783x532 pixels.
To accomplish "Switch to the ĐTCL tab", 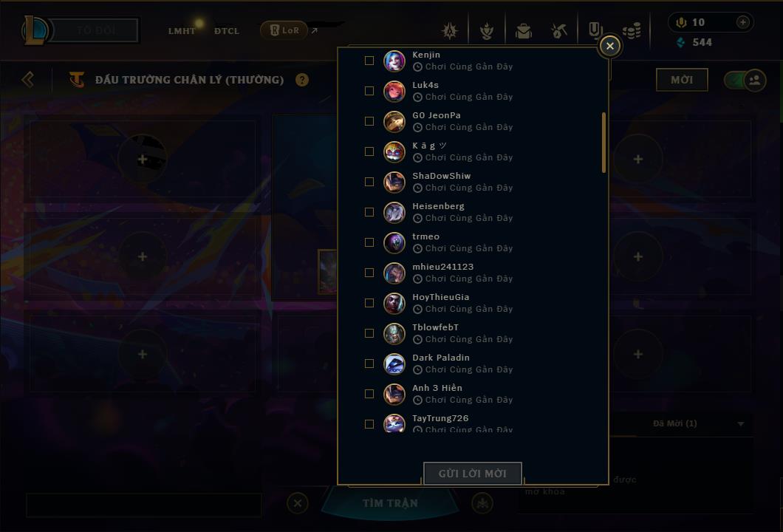I will coord(227,31).
